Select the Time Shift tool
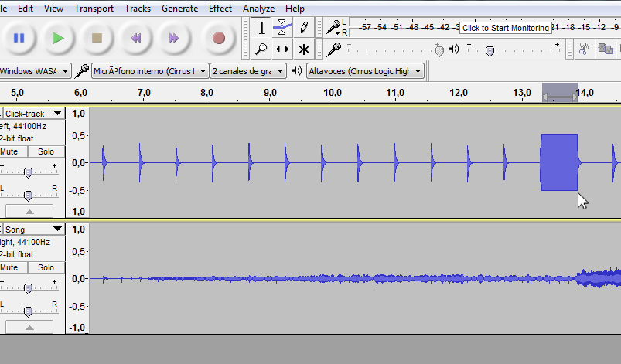The height and width of the screenshot is (364, 621). coord(282,49)
